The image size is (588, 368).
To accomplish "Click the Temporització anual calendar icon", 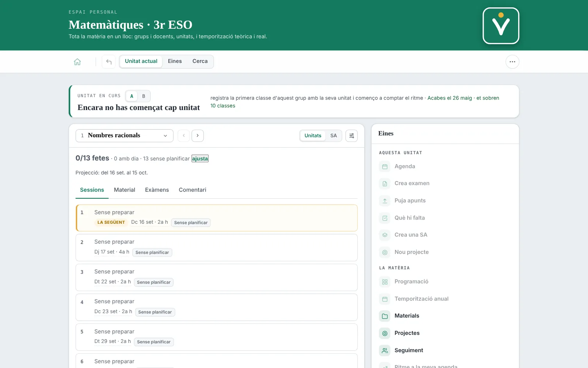I will point(385,299).
